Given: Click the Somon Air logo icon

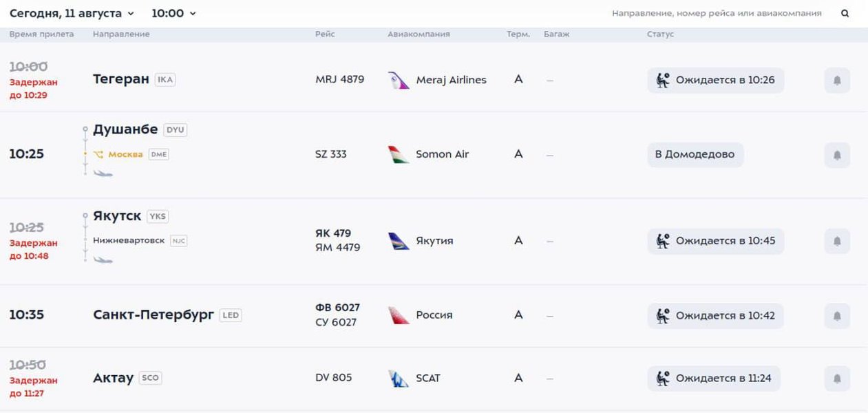Looking at the screenshot, I should [399, 154].
